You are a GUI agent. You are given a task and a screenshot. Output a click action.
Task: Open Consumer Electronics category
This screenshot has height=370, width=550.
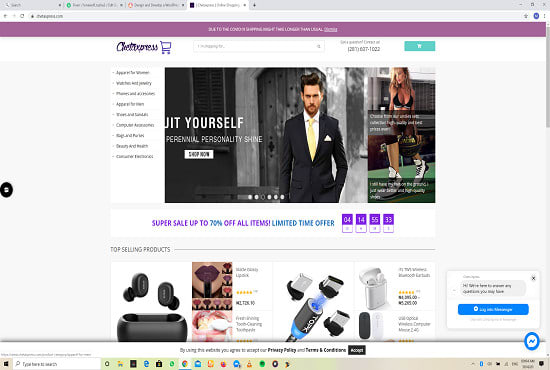coord(135,156)
